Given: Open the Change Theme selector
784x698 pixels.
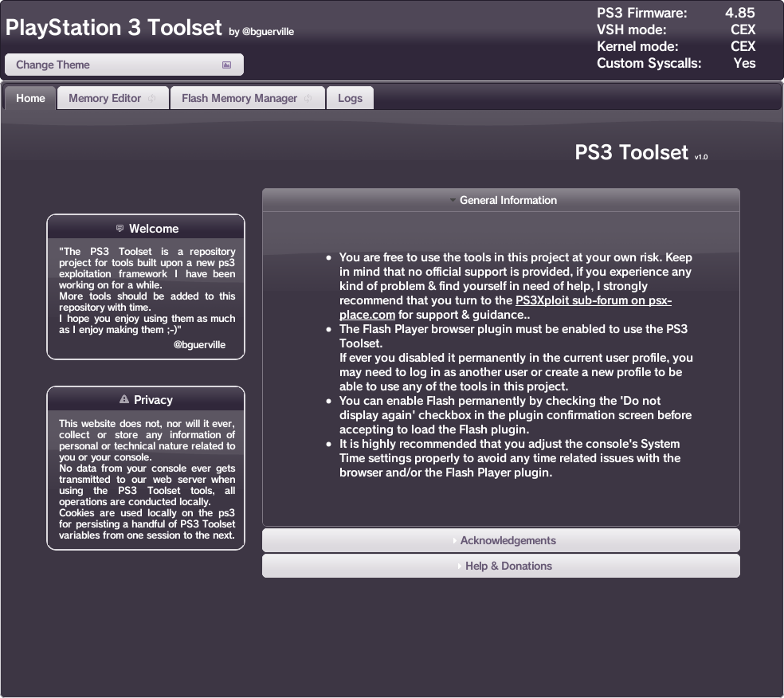Looking at the screenshot, I should point(124,65).
